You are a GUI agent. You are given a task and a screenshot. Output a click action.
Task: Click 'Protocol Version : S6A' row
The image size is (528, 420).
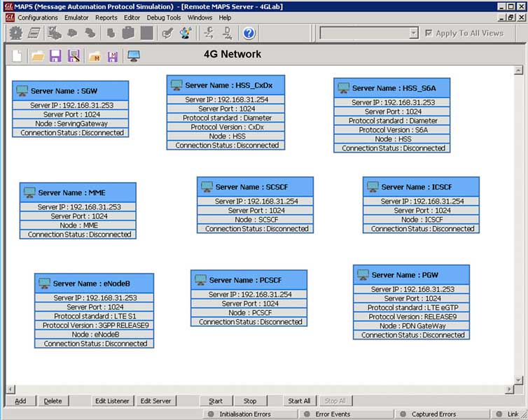(392, 130)
